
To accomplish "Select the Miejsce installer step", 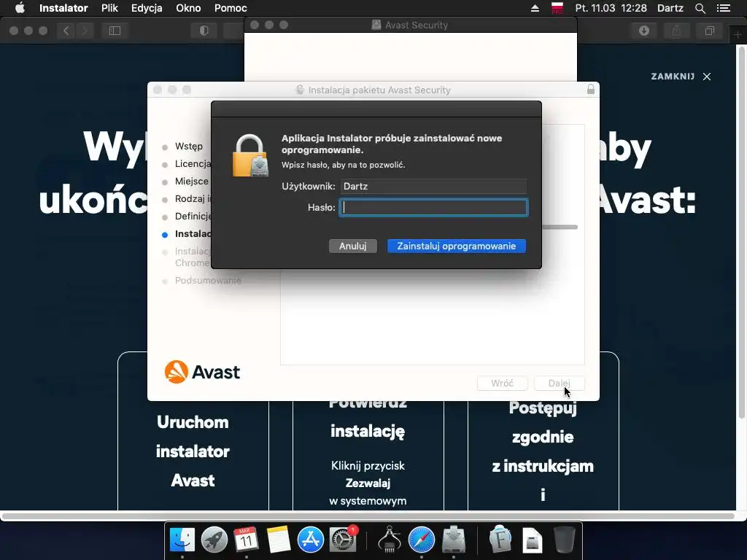I will tap(192, 182).
